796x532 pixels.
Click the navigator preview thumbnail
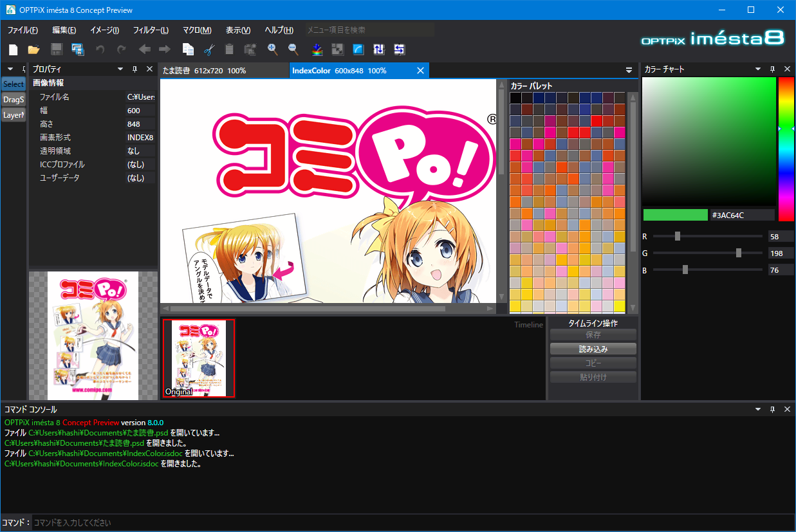tap(93, 335)
